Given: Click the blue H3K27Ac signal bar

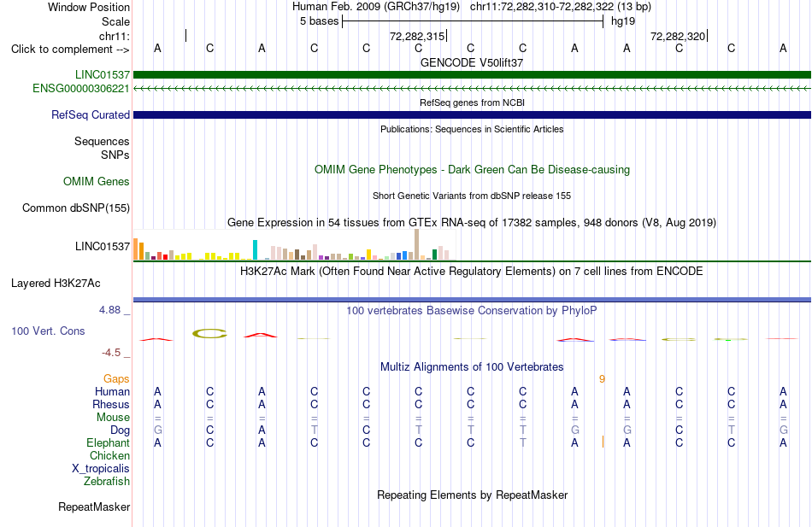Looking at the screenshot, I should tap(472, 299).
